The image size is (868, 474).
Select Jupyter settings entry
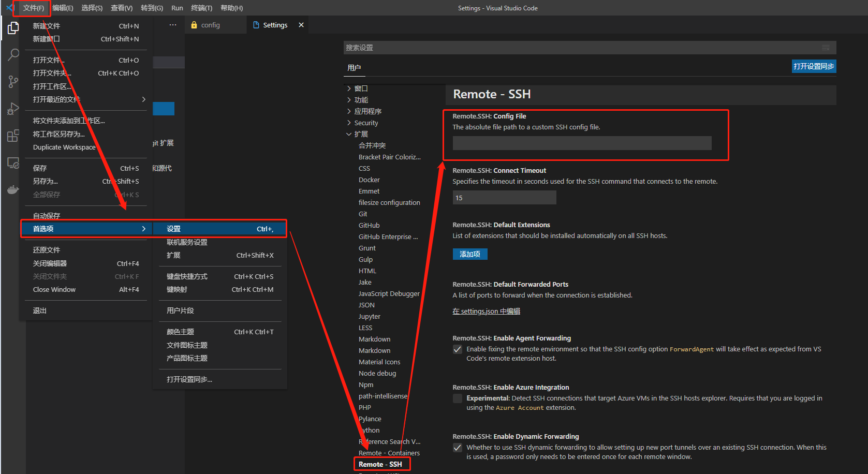tap(370, 316)
